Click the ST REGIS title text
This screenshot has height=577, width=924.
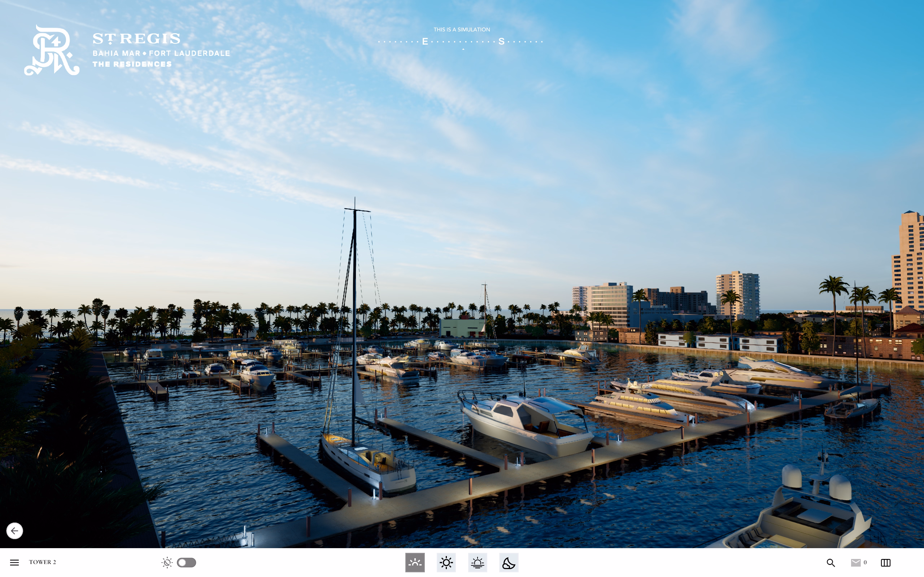pyautogui.click(x=136, y=39)
